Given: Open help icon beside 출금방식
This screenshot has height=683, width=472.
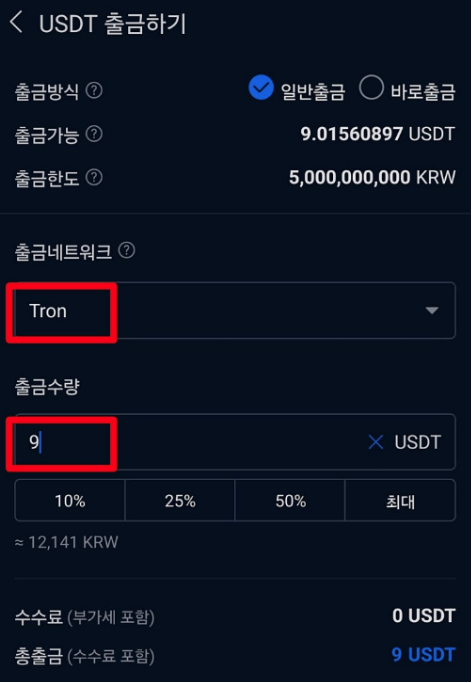Looking at the screenshot, I should pyautogui.click(x=94, y=91).
